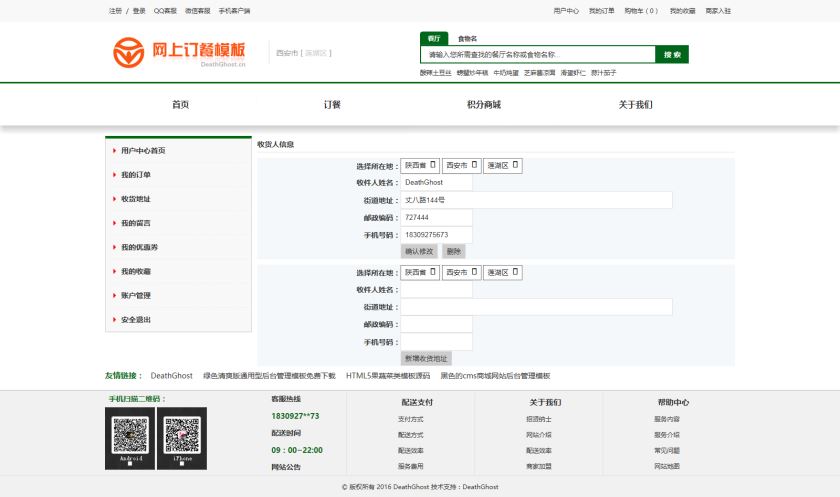Open 关于我们 in the main navigation

coord(635,104)
